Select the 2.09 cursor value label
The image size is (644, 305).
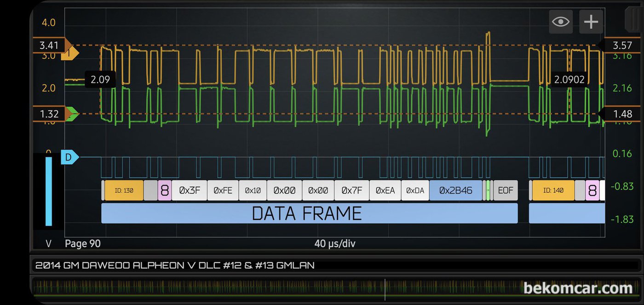pos(100,80)
